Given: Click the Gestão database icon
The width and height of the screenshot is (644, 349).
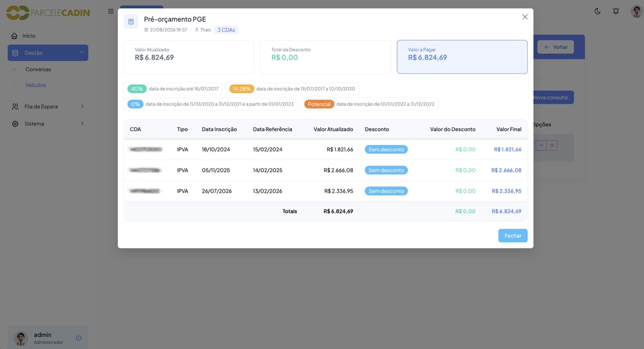Looking at the screenshot, I should (15, 53).
